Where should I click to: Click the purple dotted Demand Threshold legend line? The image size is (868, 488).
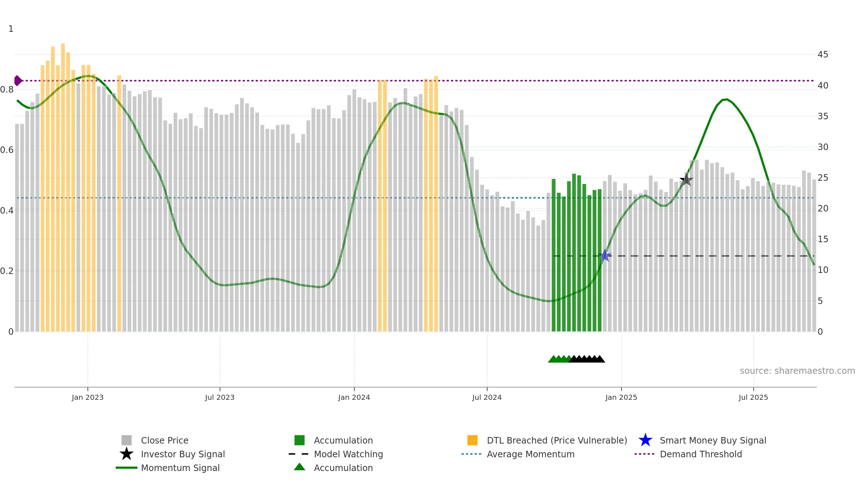pyautogui.click(x=644, y=454)
